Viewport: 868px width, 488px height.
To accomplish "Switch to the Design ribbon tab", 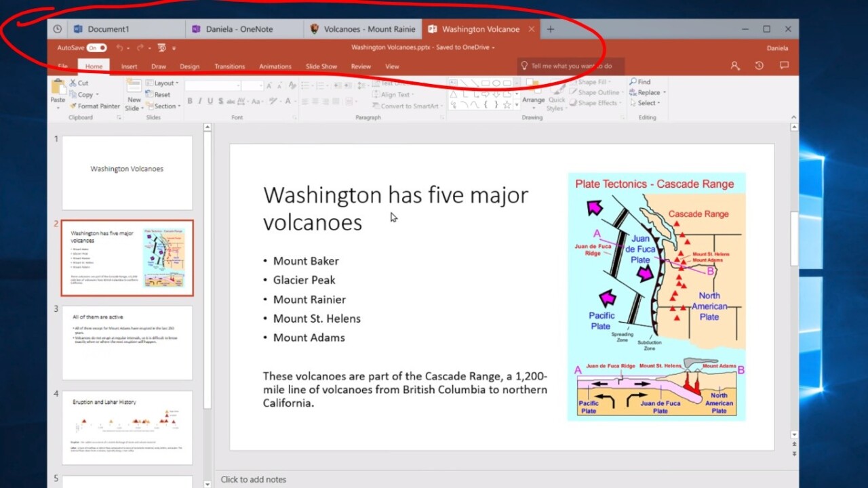I will (189, 66).
